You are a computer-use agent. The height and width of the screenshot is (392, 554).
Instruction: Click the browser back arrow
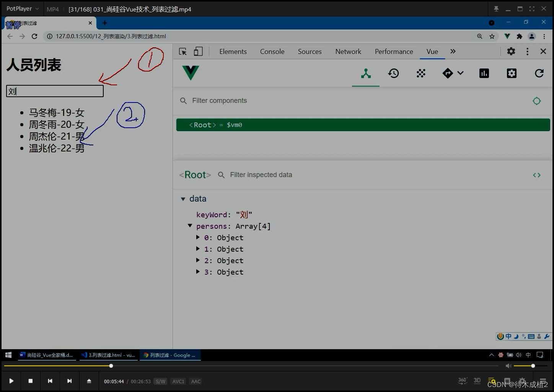click(x=10, y=36)
